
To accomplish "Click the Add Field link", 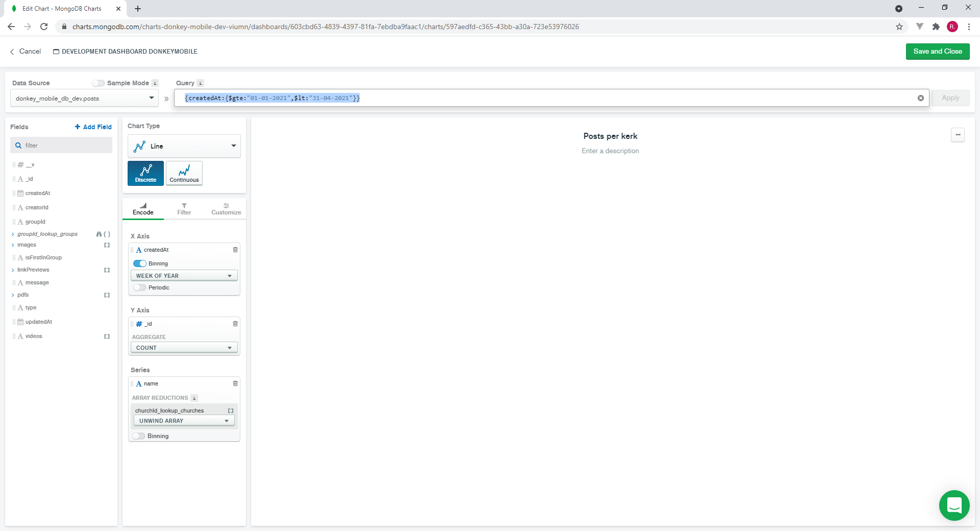I will [x=93, y=127].
